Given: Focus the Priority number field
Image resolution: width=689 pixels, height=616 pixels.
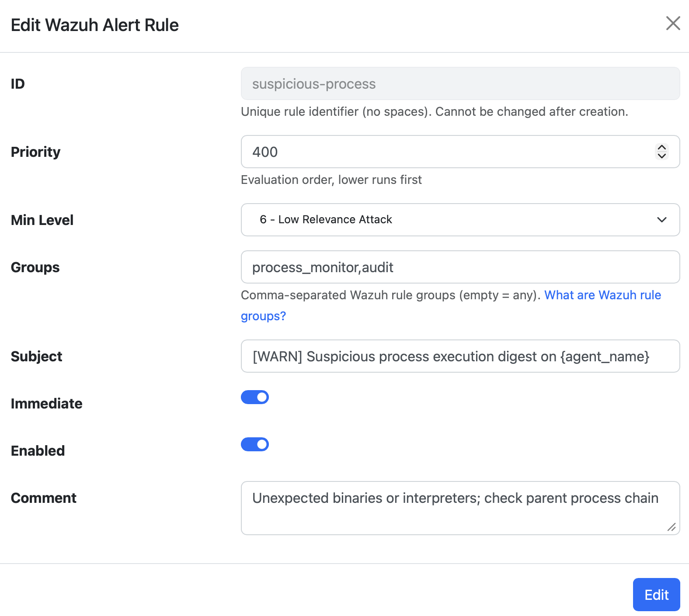Looking at the screenshot, I should tap(460, 152).
